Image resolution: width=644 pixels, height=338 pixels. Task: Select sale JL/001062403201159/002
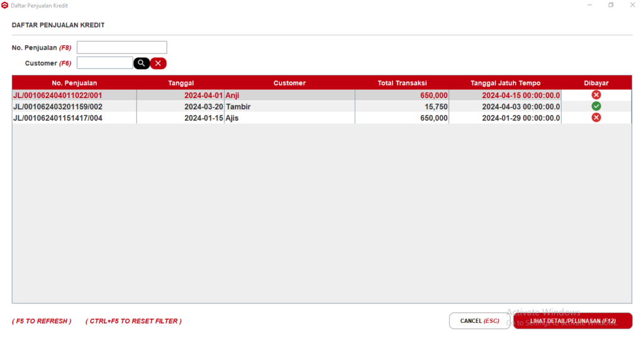(x=57, y=107)
